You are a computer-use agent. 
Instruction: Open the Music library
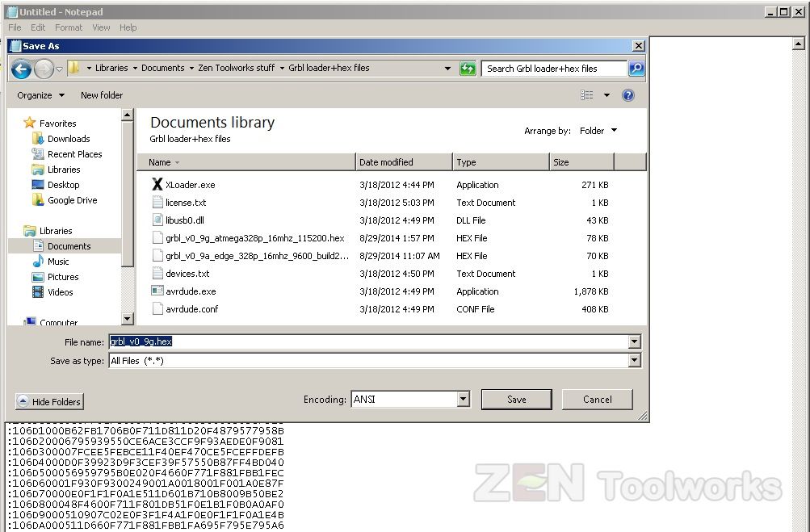(58, 262)
